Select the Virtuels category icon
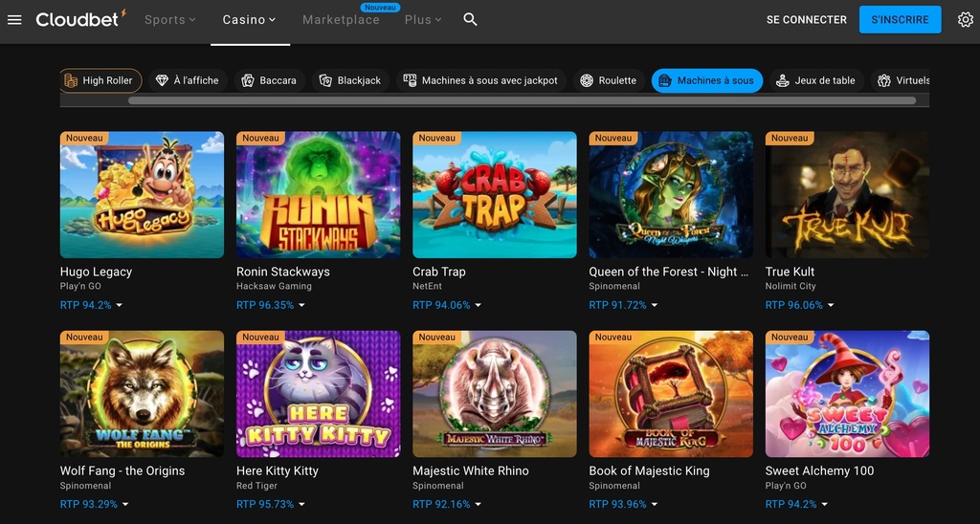This screenshot has height=524, width=980. tap(883, 80)
